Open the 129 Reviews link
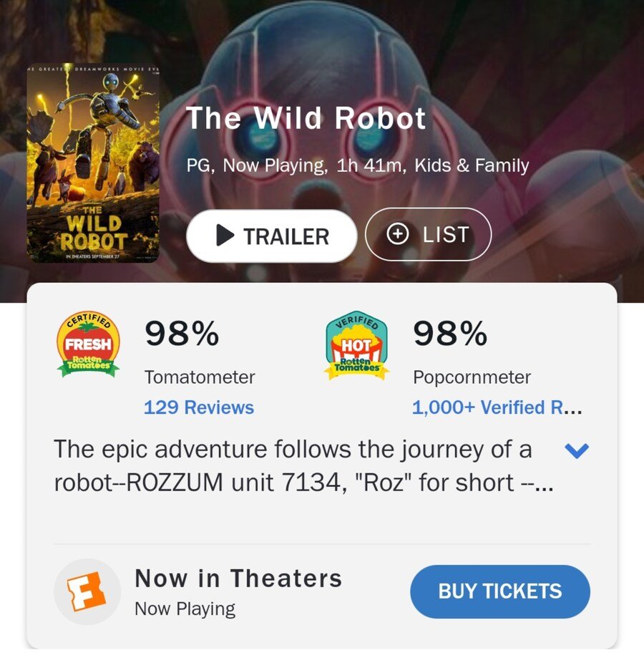This screenshot has height=663, width=644. point(199,407)
